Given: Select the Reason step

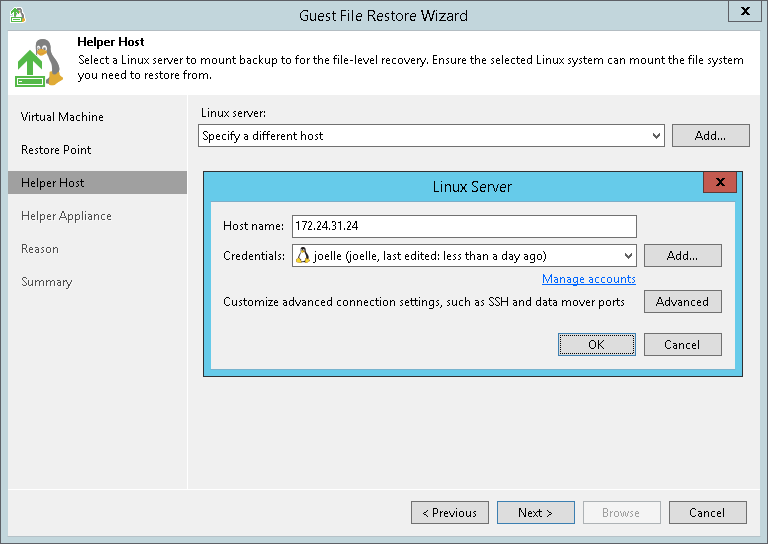Looking at the screenshot, I should pos(40,249).
